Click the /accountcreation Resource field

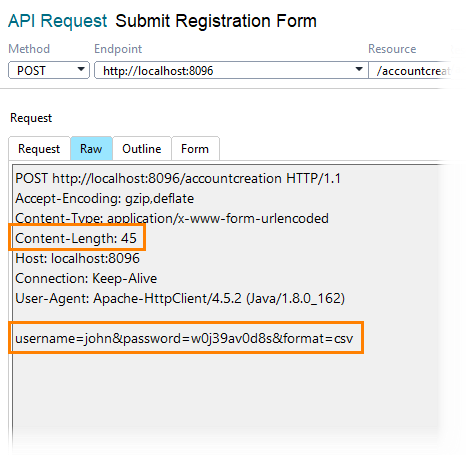410,70
